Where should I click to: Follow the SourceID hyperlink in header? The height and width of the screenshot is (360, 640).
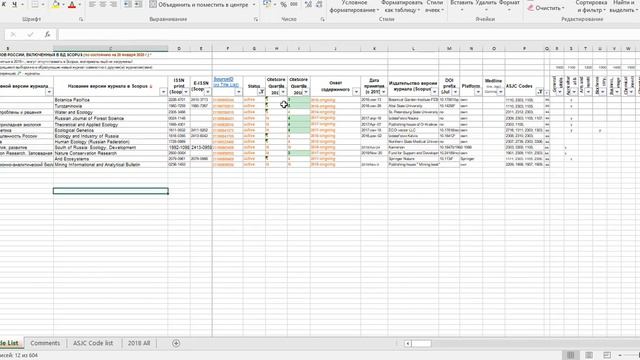pyautogui.click(x=226, y=82)
